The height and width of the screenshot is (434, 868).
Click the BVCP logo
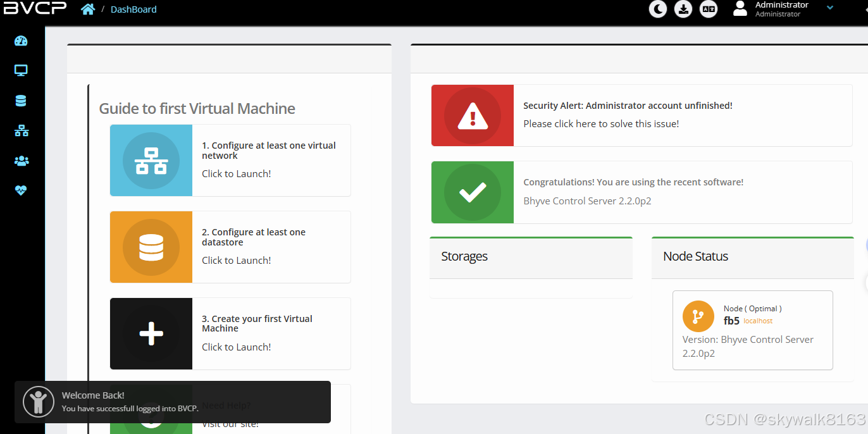point(34,8)
